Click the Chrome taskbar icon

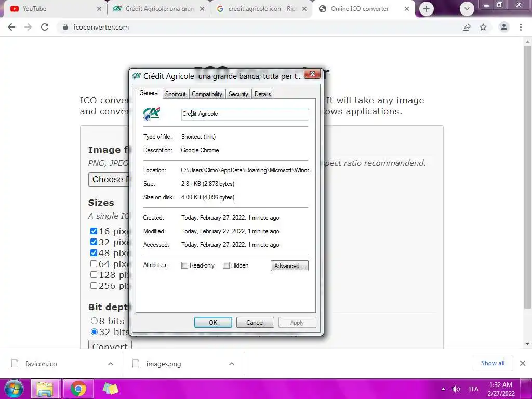tap(78, 389)
